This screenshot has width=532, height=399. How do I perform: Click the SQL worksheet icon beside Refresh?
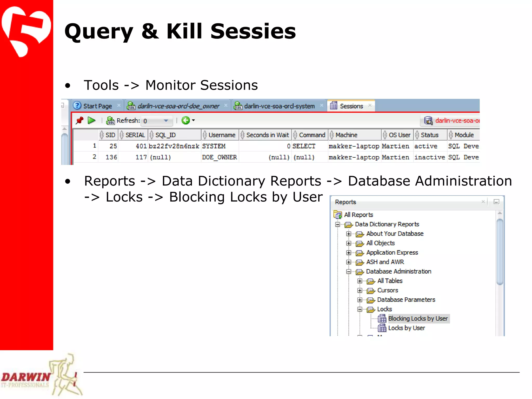pyautogui.click(x=110, y=121)
